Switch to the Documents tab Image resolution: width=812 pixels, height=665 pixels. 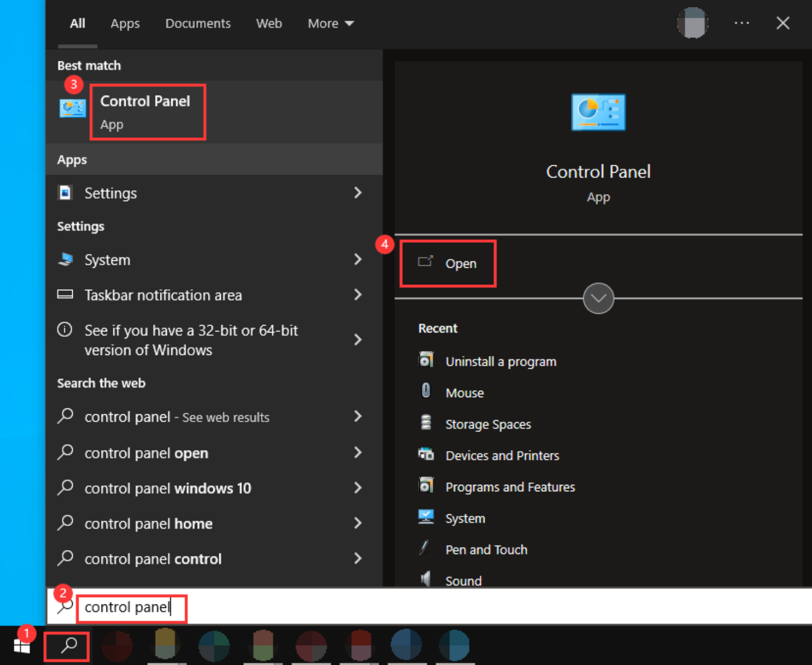point(198,24)
